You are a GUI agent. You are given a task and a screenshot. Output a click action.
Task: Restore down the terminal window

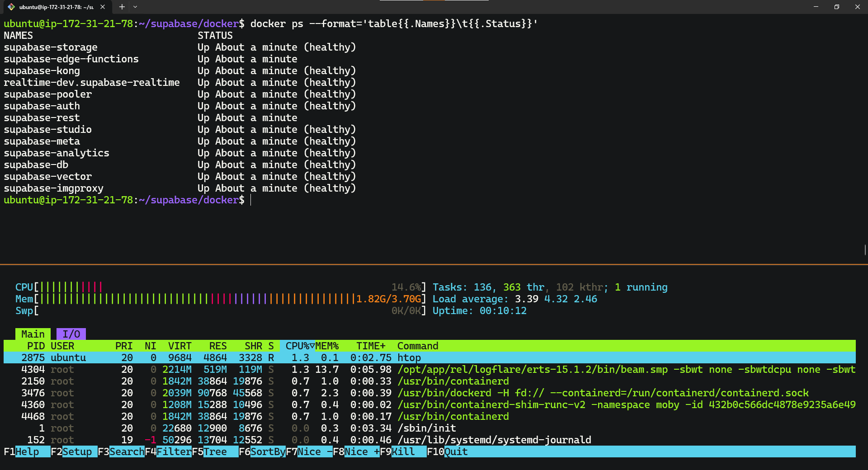837,7
